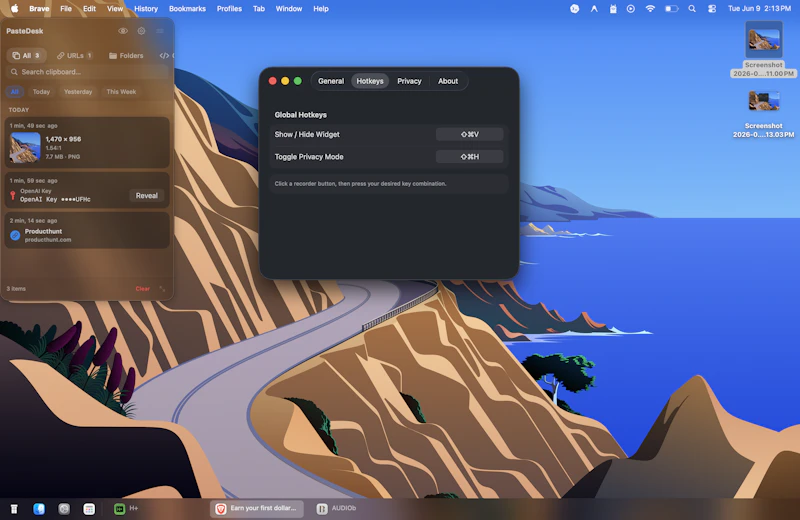Screen dimensions: 800x520
Task: Switch to the General settings tab
Action: tap(331, 81)
